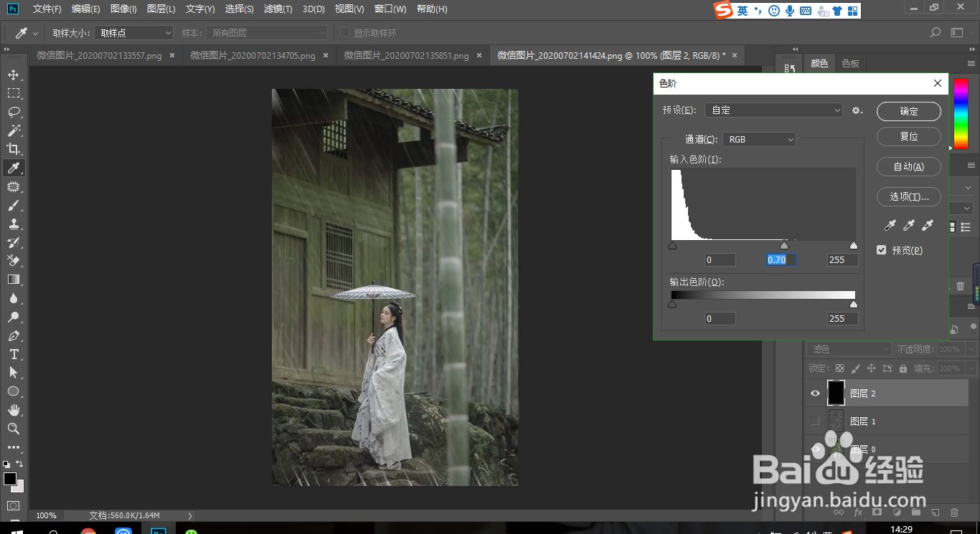Select the Ellipse shape tool
This screenshot has width=980, height=534.
coord(13,391)
